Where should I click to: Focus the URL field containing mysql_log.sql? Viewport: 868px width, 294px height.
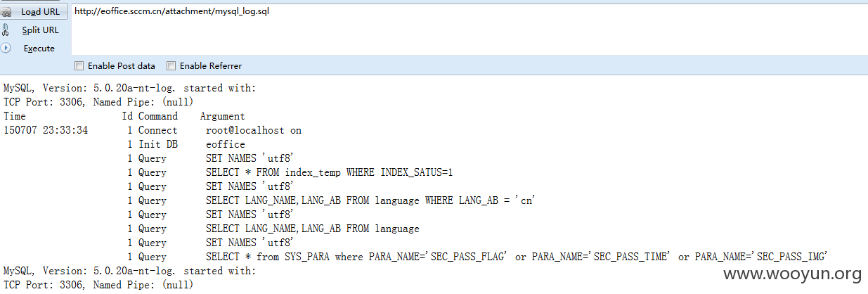(x=468, y=28)
